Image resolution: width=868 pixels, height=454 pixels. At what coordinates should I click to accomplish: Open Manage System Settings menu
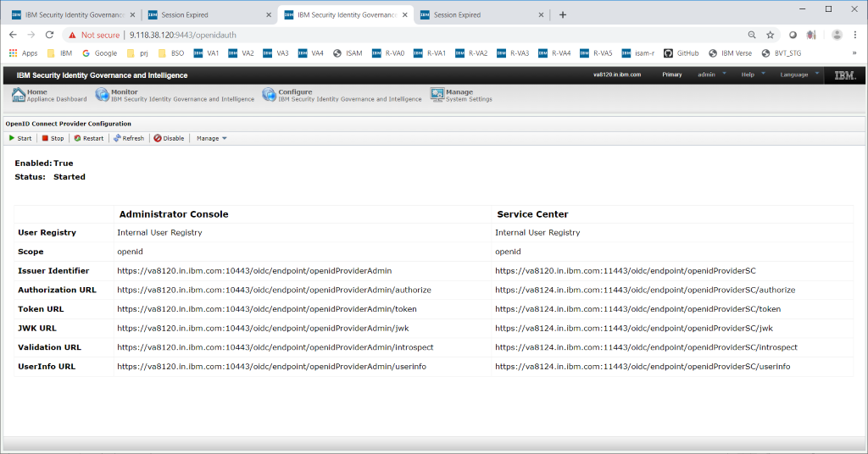(x=461, y=95)
